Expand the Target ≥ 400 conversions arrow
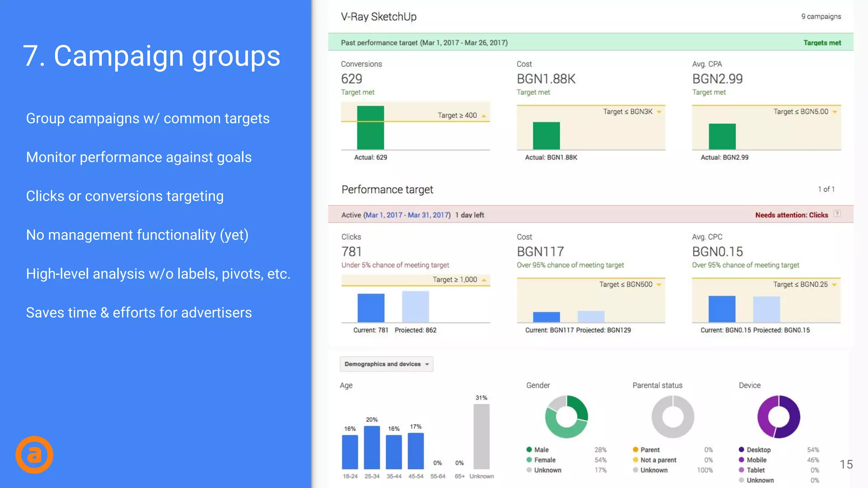Image resolution: width=868 pixels, height=488 pixels. 484,116
